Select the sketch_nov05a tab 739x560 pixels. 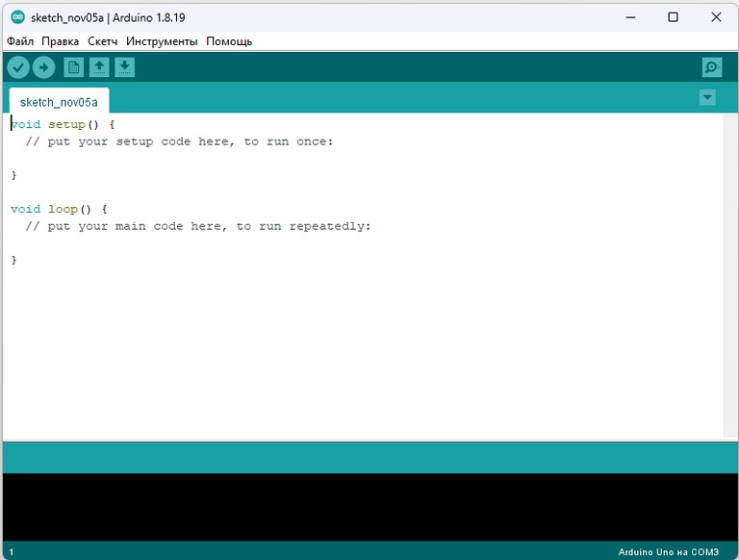click(59, 102)
